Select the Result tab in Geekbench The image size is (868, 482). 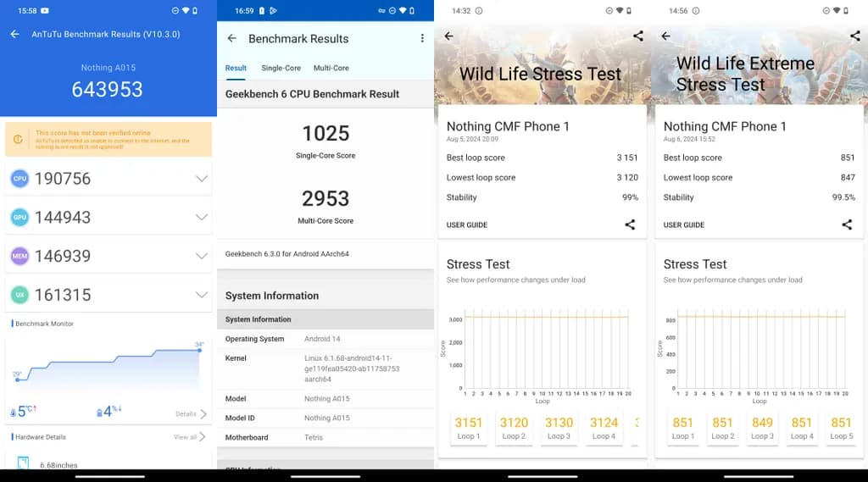(236, 68)
